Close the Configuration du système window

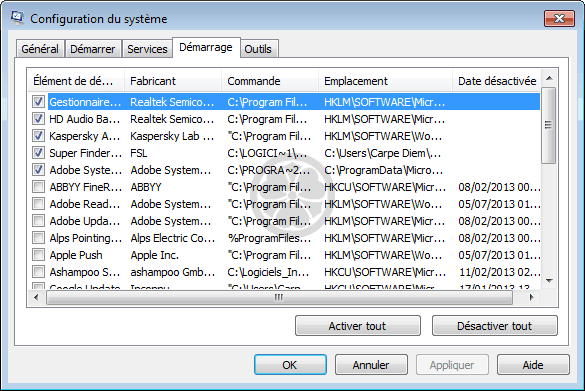559,18
